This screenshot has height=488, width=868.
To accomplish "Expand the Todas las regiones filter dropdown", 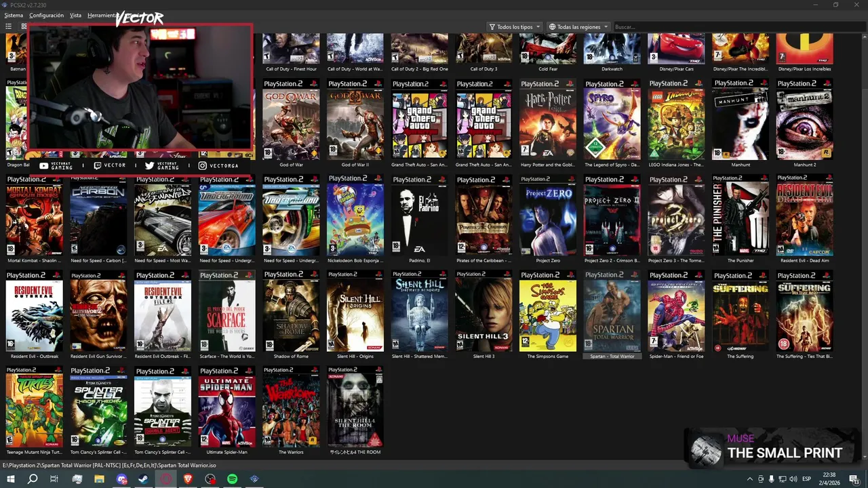I will tap(578, 27).
